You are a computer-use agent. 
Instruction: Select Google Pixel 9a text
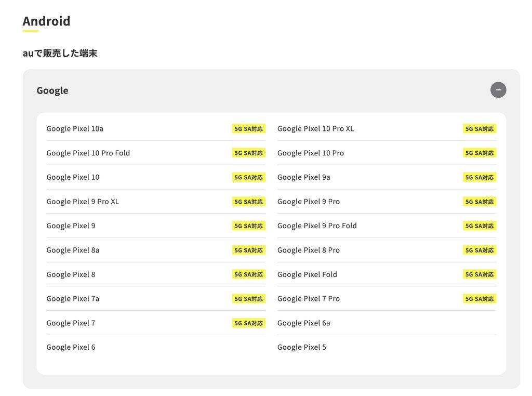pyautogui.click(x=303, y=177)
